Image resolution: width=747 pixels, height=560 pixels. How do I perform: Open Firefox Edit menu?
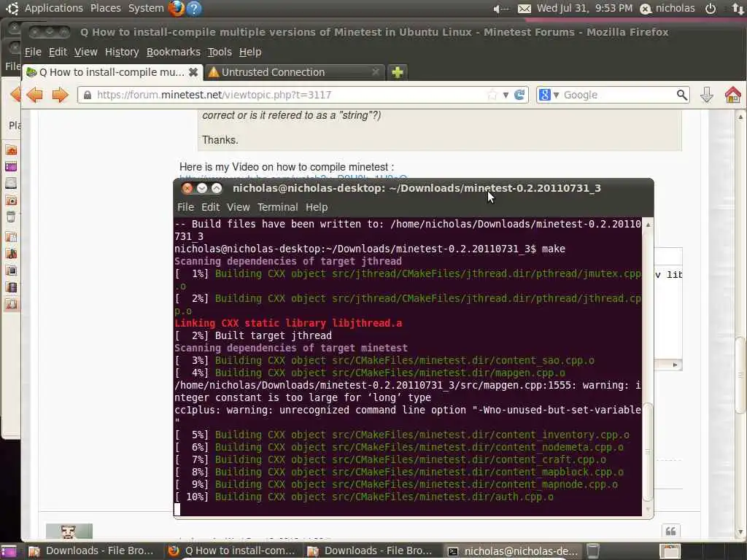pos(58,52)
